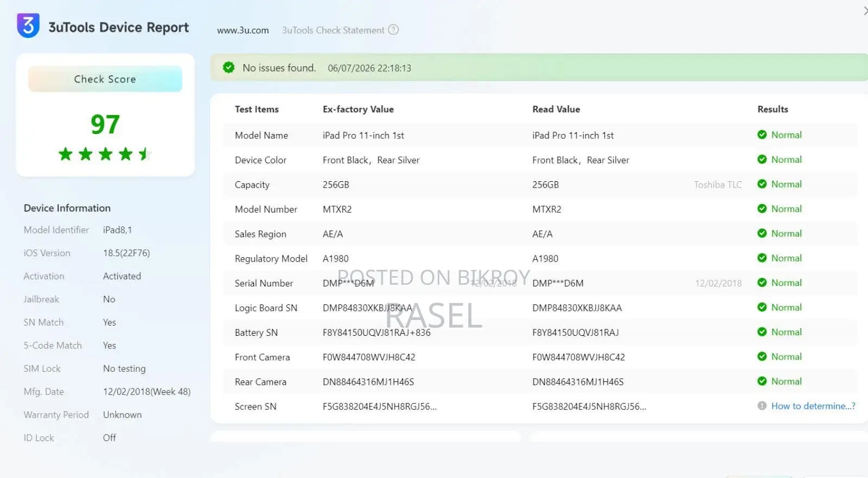Viewport: 868px width, 478px height.
Task: Click the read Logic Board SN DMP84830XKBJJ8KAA
Action: (577, 308)
